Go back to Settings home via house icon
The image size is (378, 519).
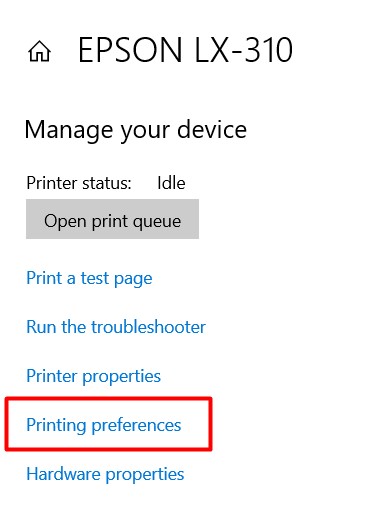pyautogui.click(x=39, y=51)
